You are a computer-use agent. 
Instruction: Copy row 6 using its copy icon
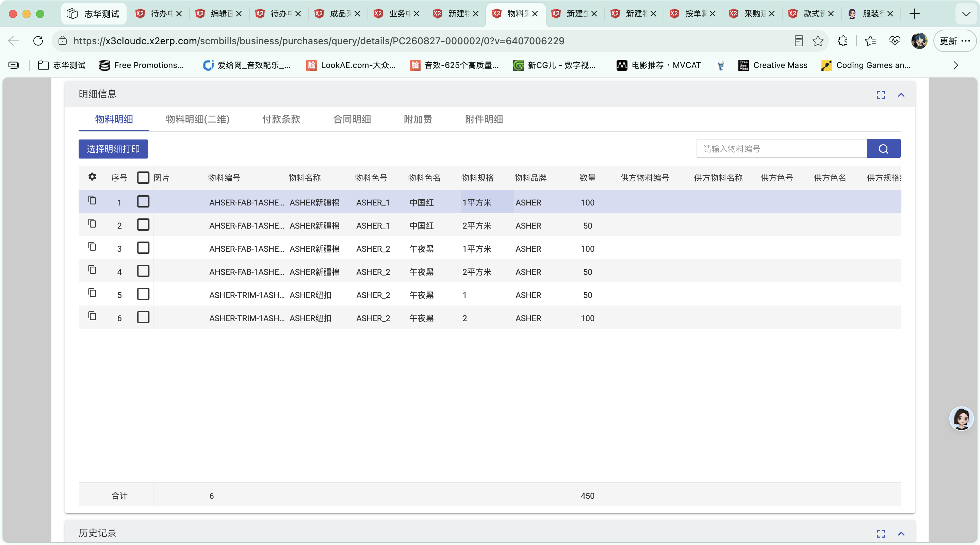point(92,316)
